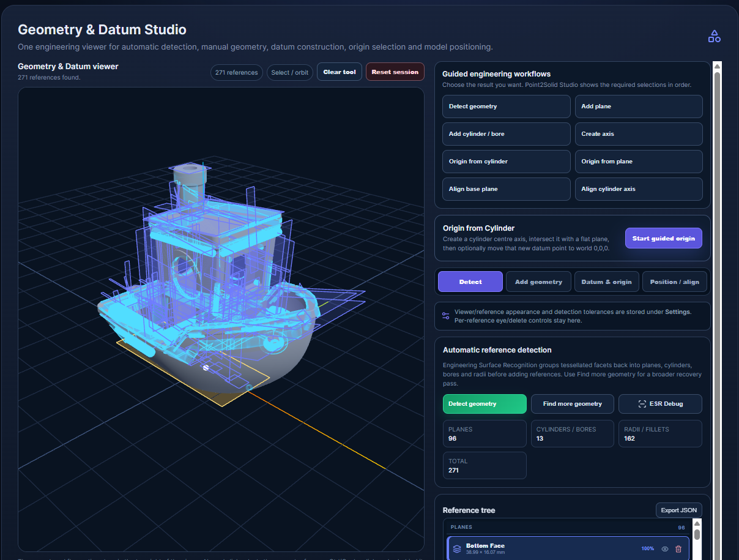
Task: Start the Detect geometry guided workflow
Action: coord(507,106)
